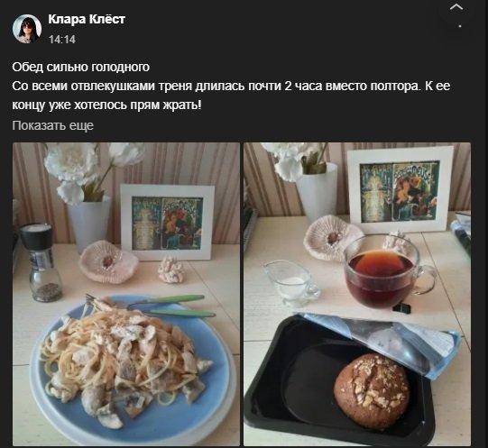Expand the post with Показать еще

click(x=52, y=125)
